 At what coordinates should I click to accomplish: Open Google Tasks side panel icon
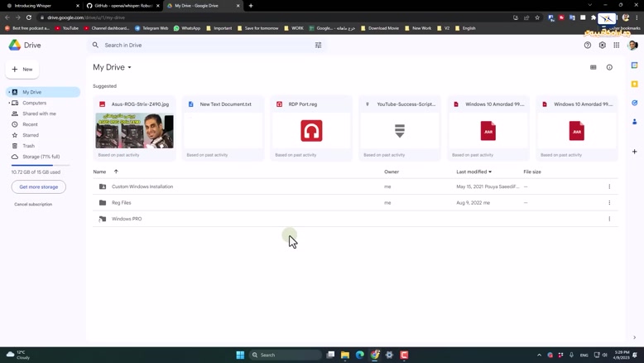click(x=635, y=103)
